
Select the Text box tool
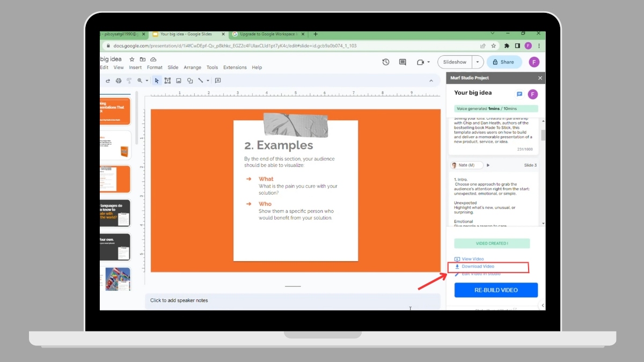pyautogui.click(x=167, y=81)
